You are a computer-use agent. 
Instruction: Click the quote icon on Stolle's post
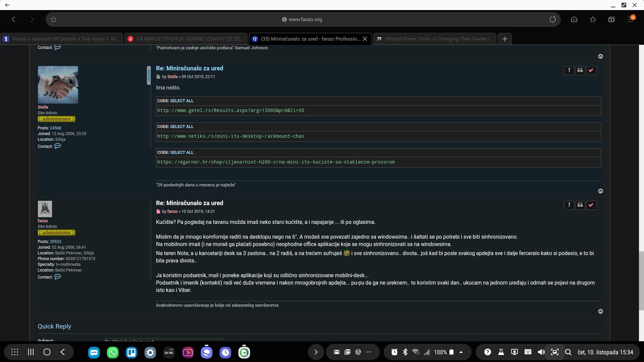[580, 70]
